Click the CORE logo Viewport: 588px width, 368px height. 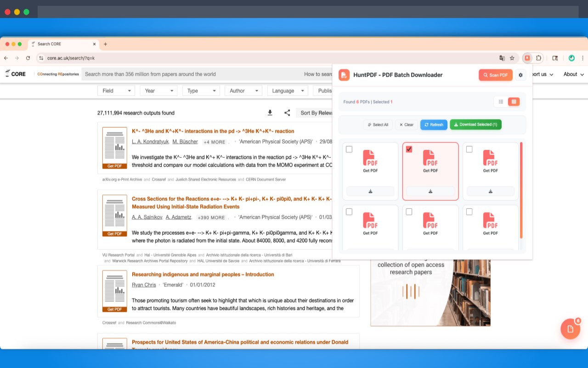click(x=15, y=74)
